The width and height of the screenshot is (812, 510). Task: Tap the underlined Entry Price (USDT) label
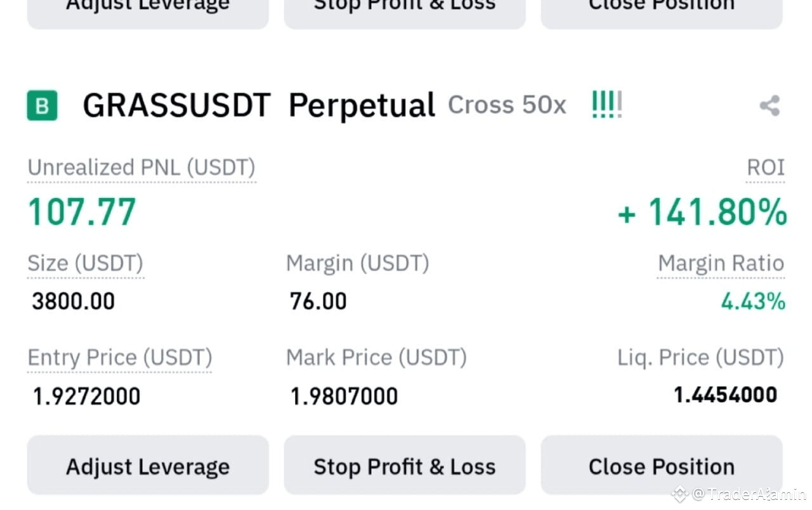point(120,358)
